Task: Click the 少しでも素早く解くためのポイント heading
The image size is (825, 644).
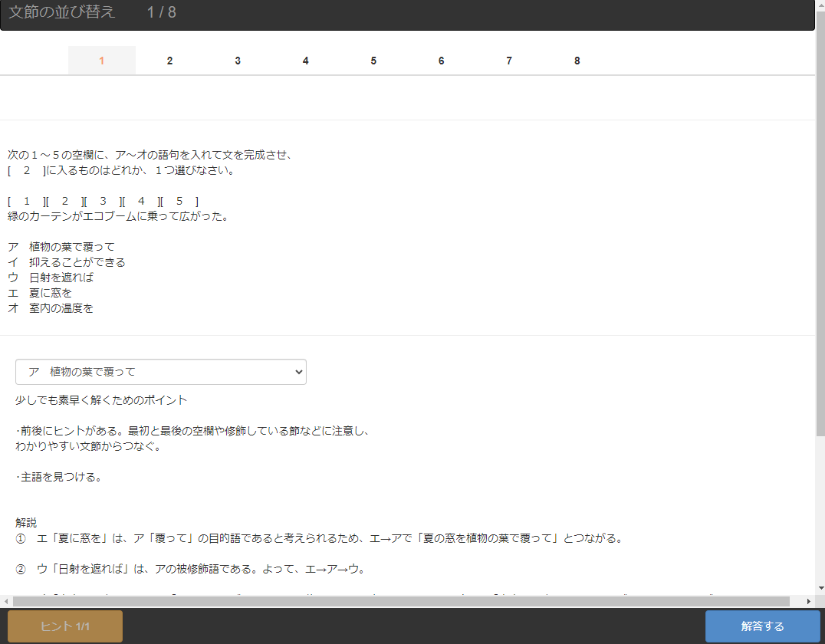Action: point(101,400)
